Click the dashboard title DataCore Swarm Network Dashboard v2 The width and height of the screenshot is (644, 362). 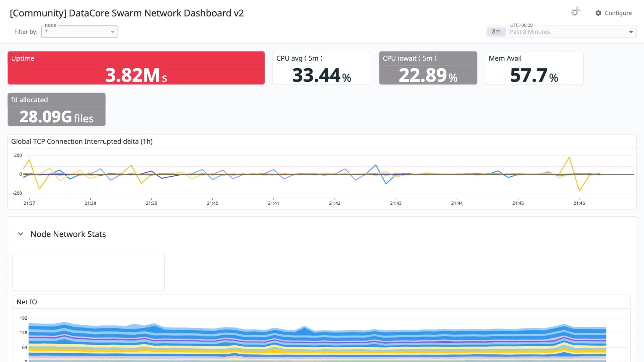tap(127, 13)
